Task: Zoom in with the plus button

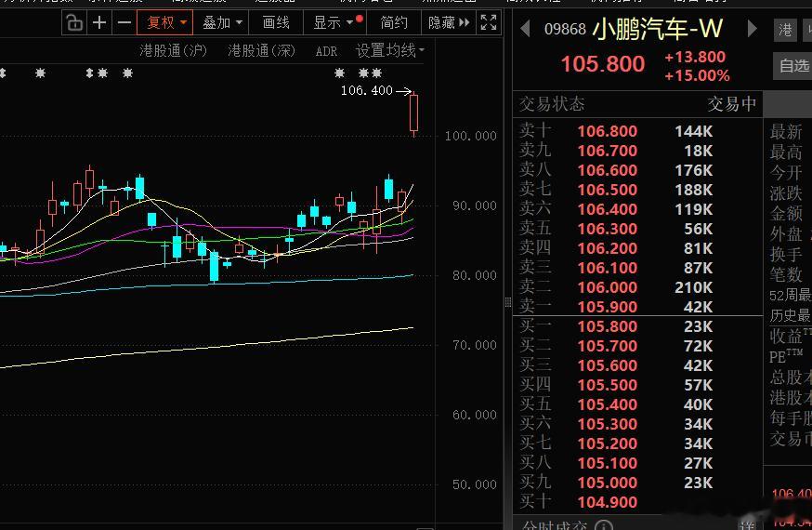Action: click(99, 23)
